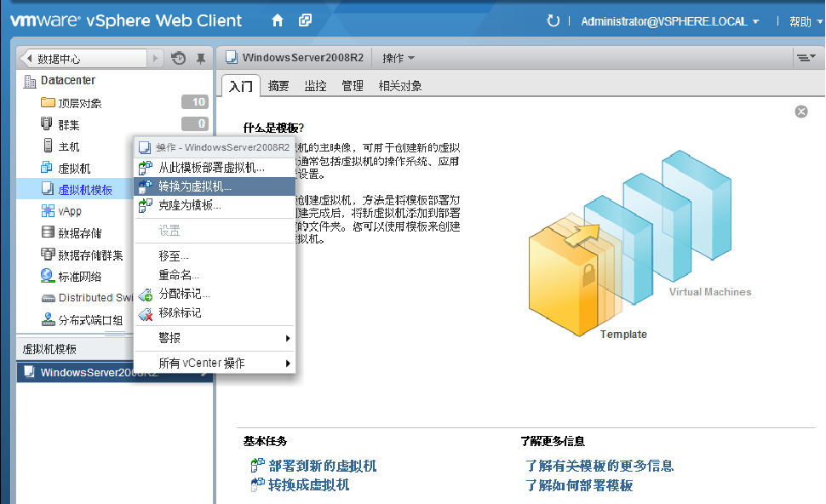Go to the vSphere home icon
The image size is (826, 504).
tap(278, 20)
